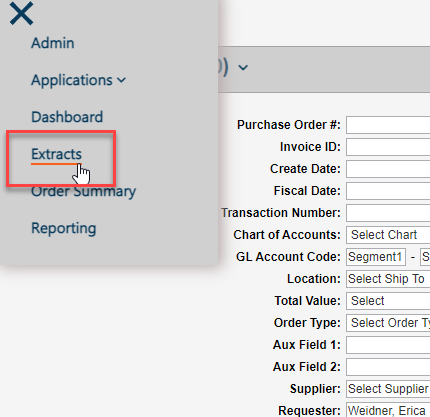Click the Select Supplier field
The image size is (430, 417).
[x=388, y=389]
